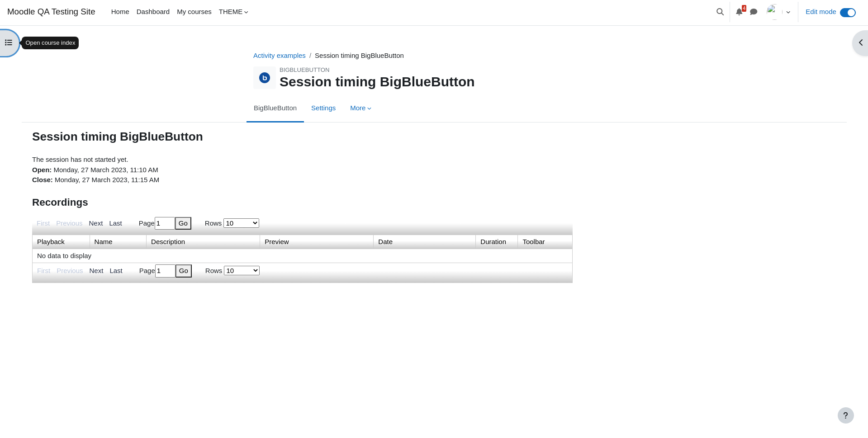Toggle the Edit mode switch
Viewport: 868px width, 438px height.
tap(848, 12)
